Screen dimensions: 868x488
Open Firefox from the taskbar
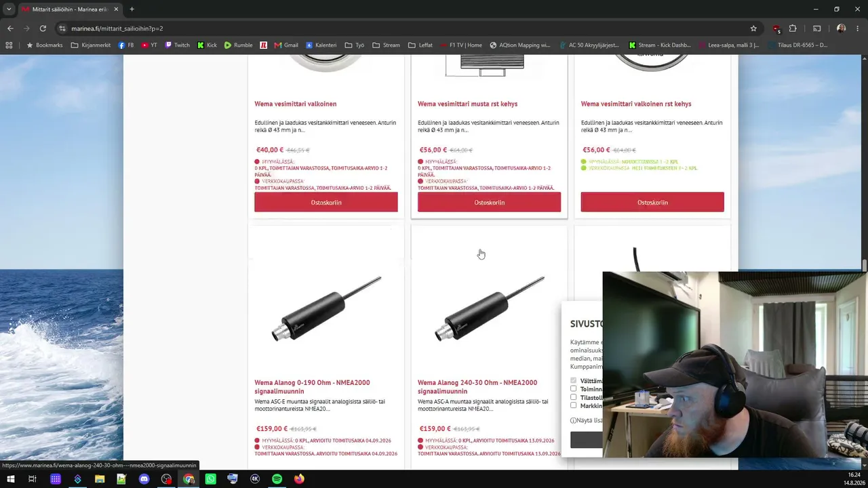299,479
